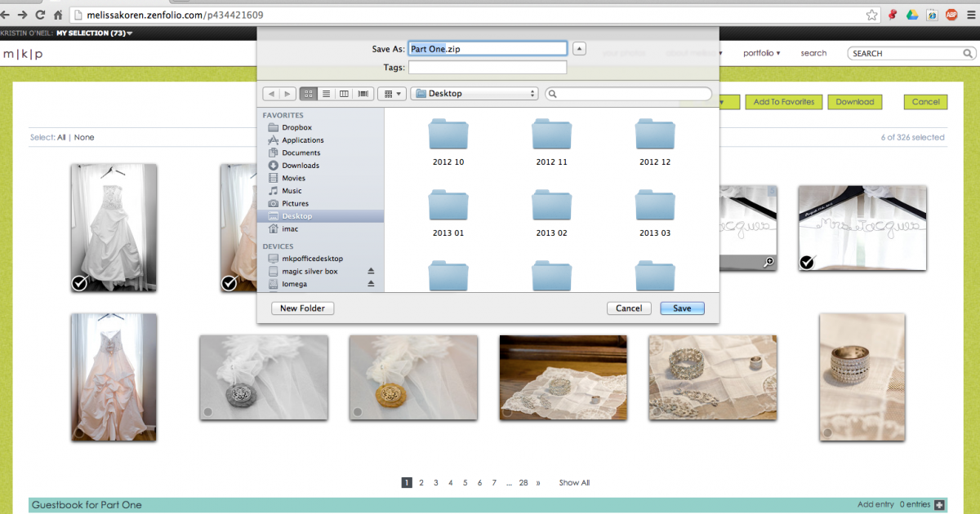Uncheck the second dress photo beside the dialog

click(x=229, y=283)
